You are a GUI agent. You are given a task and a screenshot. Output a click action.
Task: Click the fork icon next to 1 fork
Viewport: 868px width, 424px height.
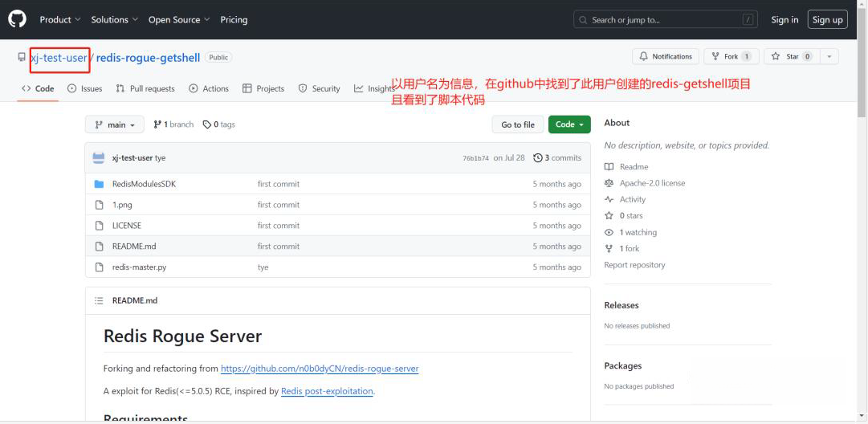click(x=609, y=248)
